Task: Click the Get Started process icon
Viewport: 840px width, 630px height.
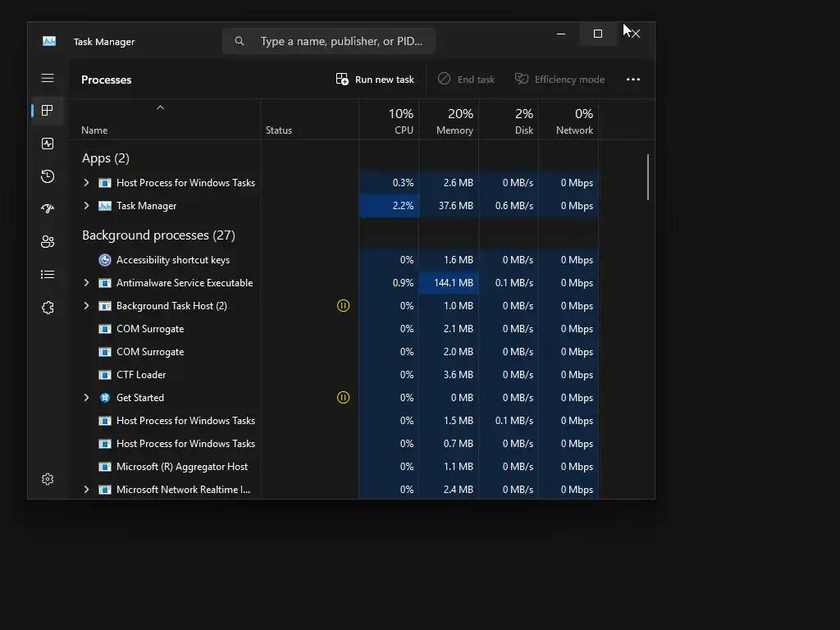Action: coord(105,398)
